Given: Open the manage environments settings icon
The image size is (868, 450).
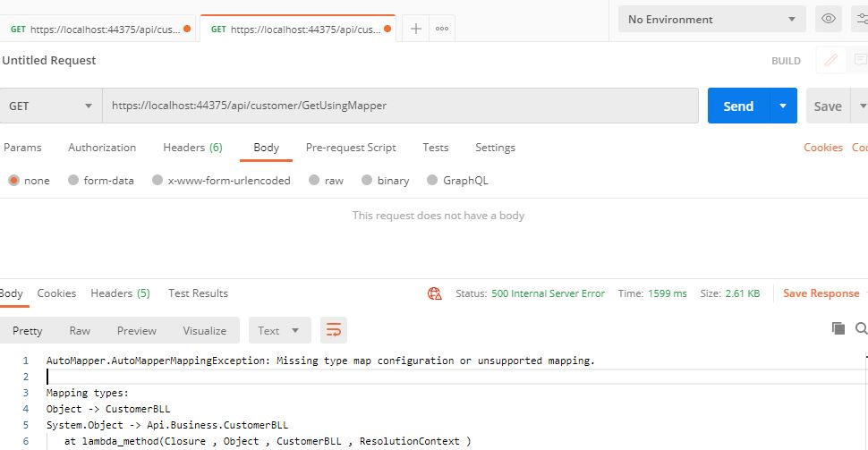Looking at the screenshot, I should [x=862, y=19].
